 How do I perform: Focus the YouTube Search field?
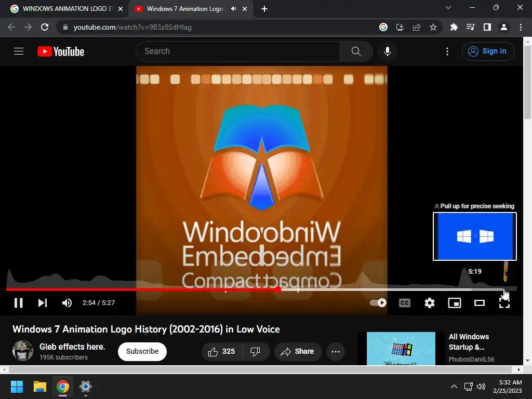point(237,51)
